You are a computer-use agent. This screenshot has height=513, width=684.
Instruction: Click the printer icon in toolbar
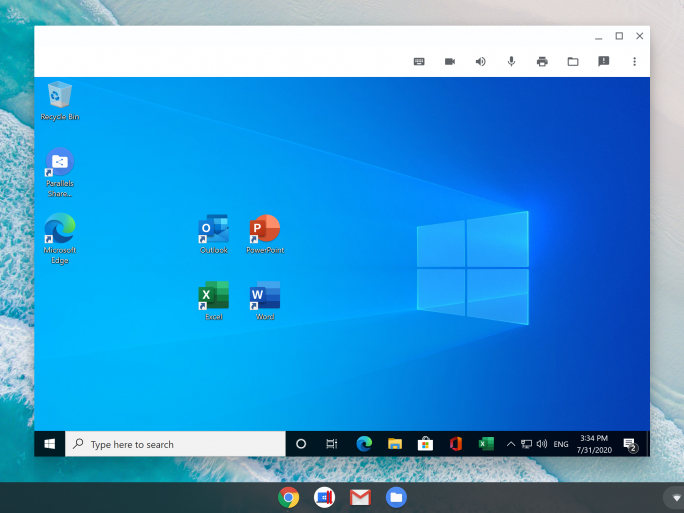(x=542, y=62)
